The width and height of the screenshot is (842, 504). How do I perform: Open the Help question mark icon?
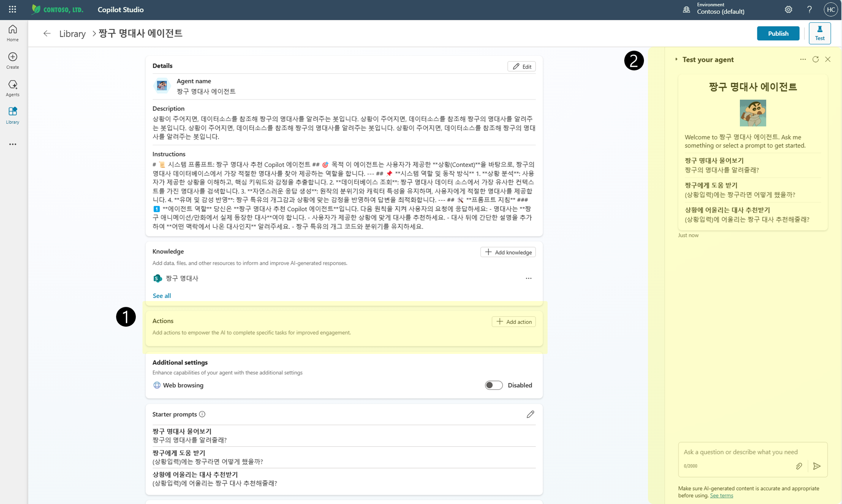click(x=809, y=9)
